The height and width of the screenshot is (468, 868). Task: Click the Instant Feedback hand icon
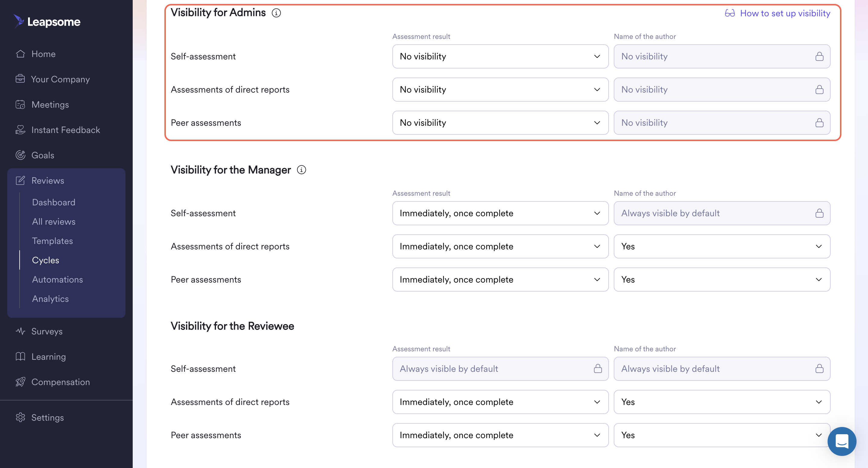21,130
